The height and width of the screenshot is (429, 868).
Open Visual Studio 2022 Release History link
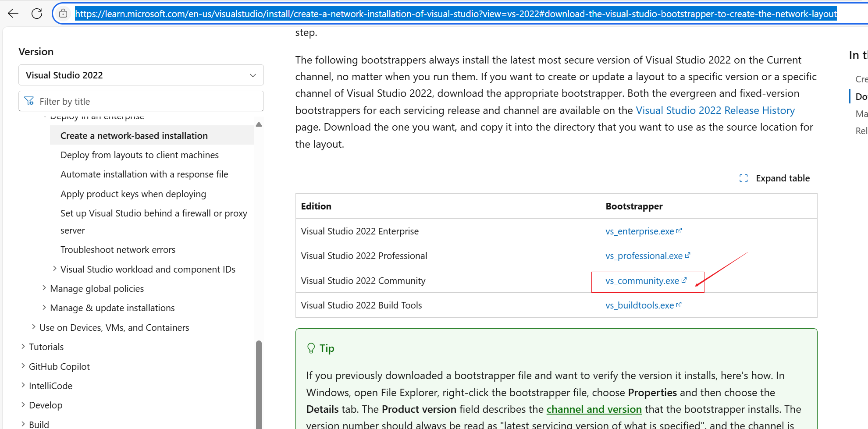coord(715,110)
